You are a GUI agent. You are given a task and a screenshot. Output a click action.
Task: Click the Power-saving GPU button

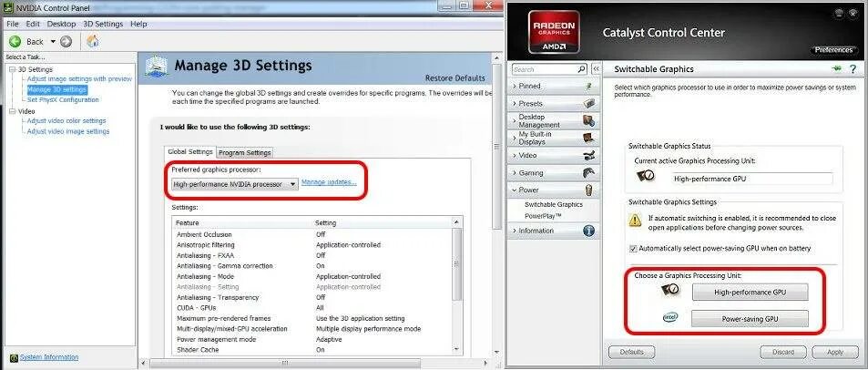[x=751, y=319]
